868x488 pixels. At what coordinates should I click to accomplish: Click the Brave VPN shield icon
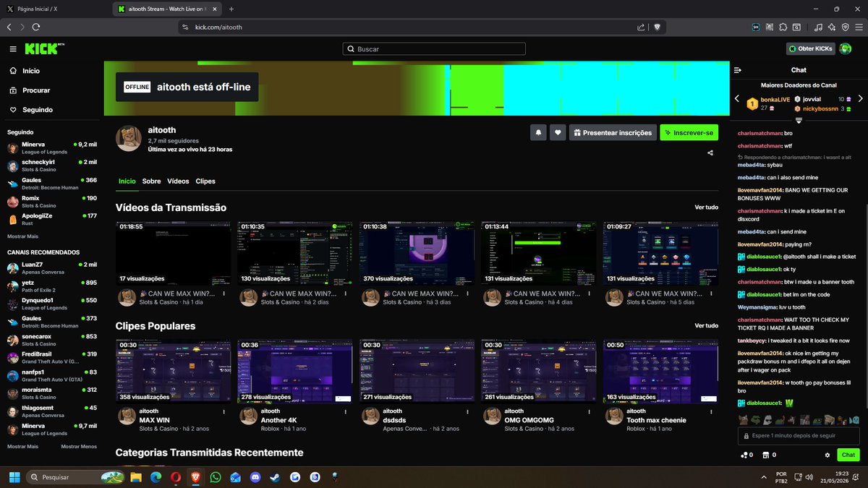[x=844, y=27]
